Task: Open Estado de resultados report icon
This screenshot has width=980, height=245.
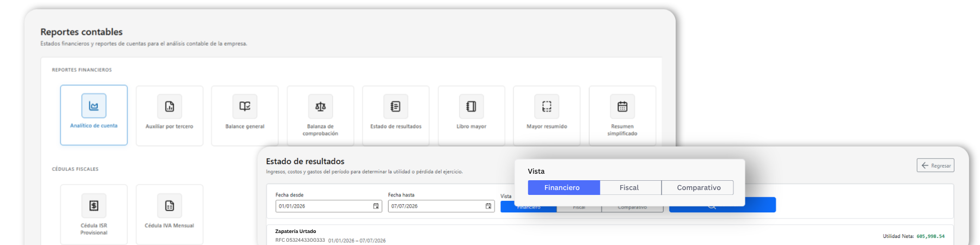Action: tap(396, 106)
